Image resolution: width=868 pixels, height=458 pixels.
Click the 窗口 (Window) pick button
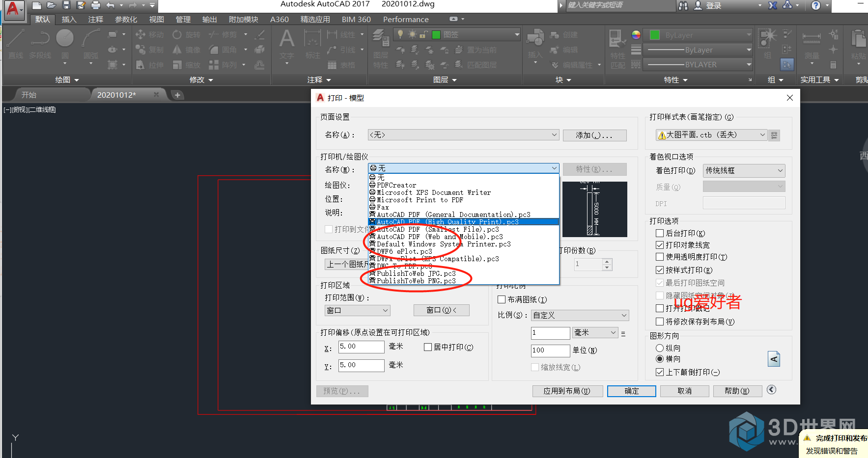coord(441,310)
